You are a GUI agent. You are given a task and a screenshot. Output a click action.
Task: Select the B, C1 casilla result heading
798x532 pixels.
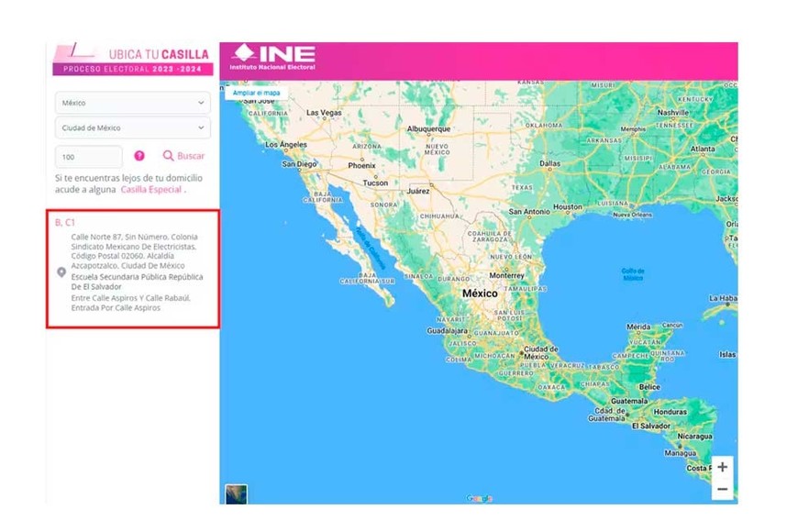point(65,223)
